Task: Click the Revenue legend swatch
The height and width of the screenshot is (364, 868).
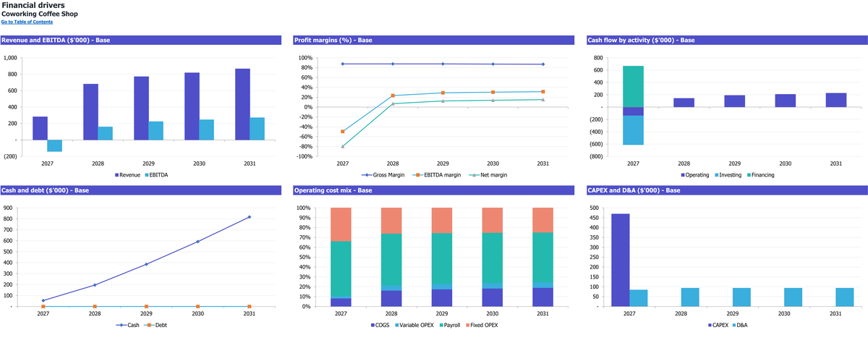Action: 117,174
